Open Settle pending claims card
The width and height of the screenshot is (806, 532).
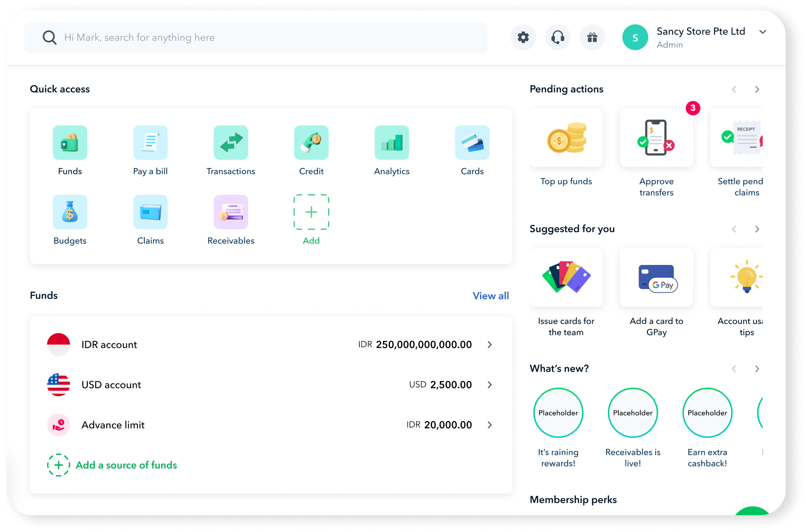pos(737,138)
